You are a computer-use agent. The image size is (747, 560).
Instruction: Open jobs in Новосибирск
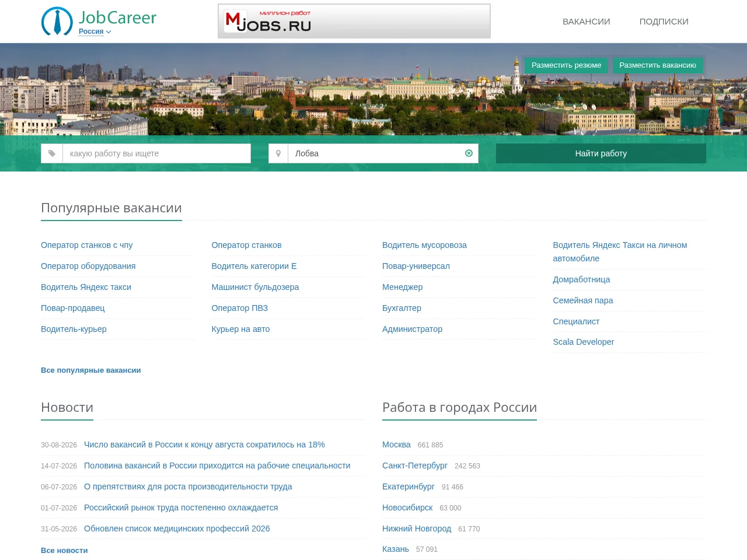pos(407,508)
